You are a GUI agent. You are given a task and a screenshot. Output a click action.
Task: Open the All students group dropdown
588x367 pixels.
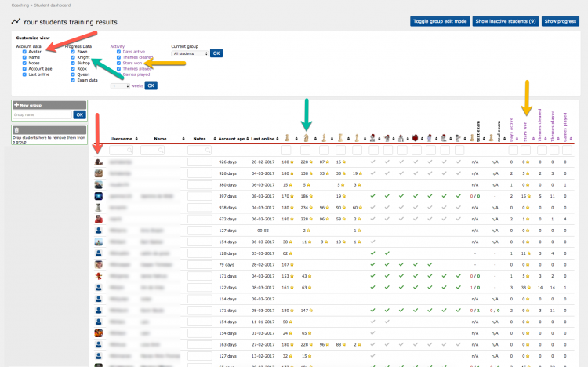tap(191, 53)
